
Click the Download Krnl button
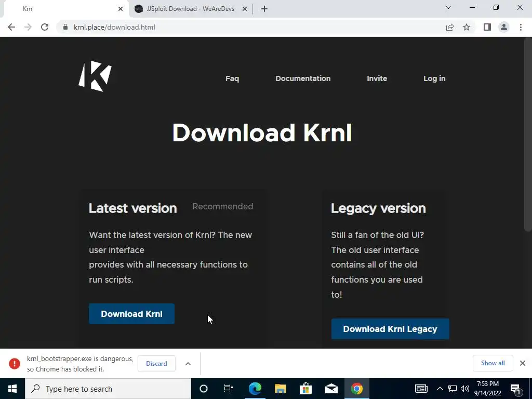pyautogui.click(x=131, y=314)
